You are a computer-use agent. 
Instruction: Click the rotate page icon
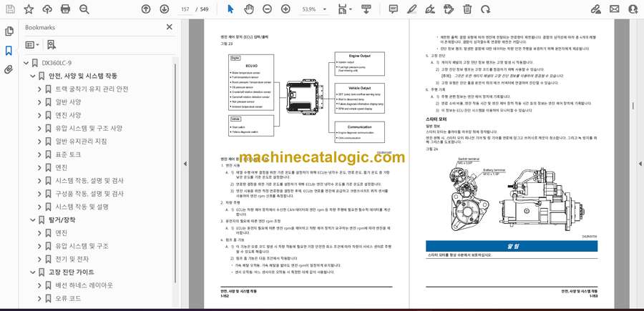click(x=485, y=9)
